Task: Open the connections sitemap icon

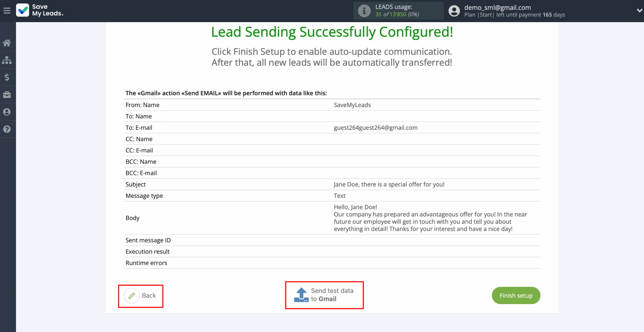Action: [7, 60]
